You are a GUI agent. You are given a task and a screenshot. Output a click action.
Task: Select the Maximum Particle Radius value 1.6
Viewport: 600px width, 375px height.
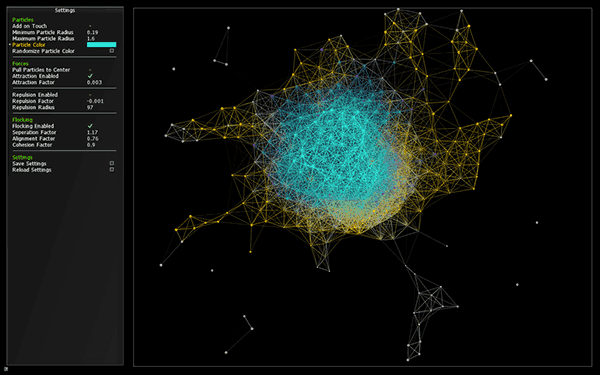(x=91, y=39)
